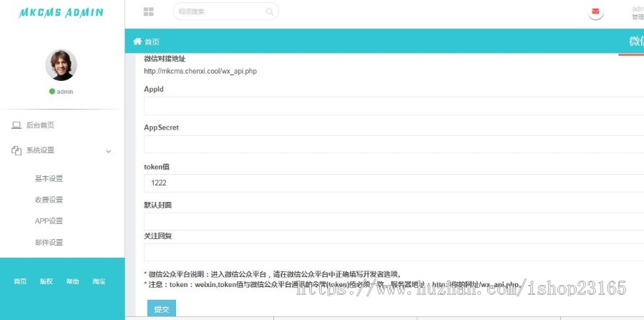The image size is (644, 320).
Task: Focus the AppId input field
Action: (x=394, y=106)
